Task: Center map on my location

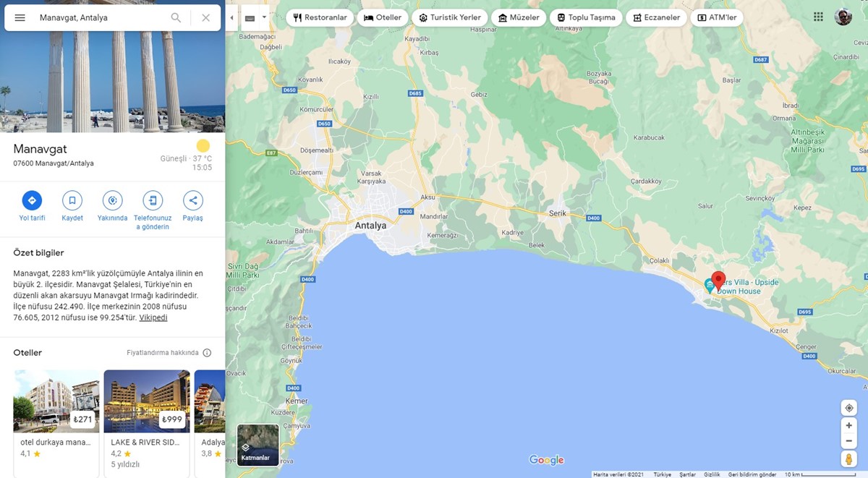Action: 849,408
